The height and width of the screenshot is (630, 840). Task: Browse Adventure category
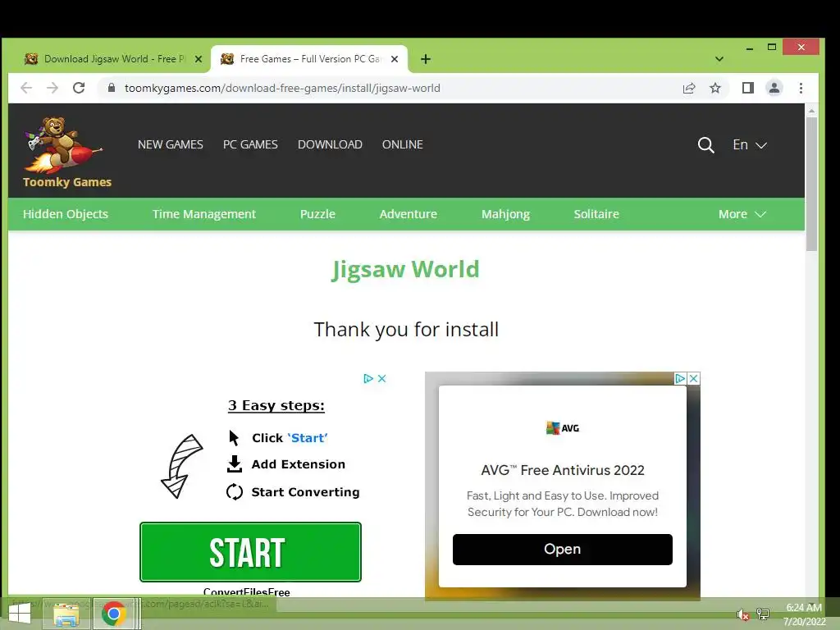(409, 214)
